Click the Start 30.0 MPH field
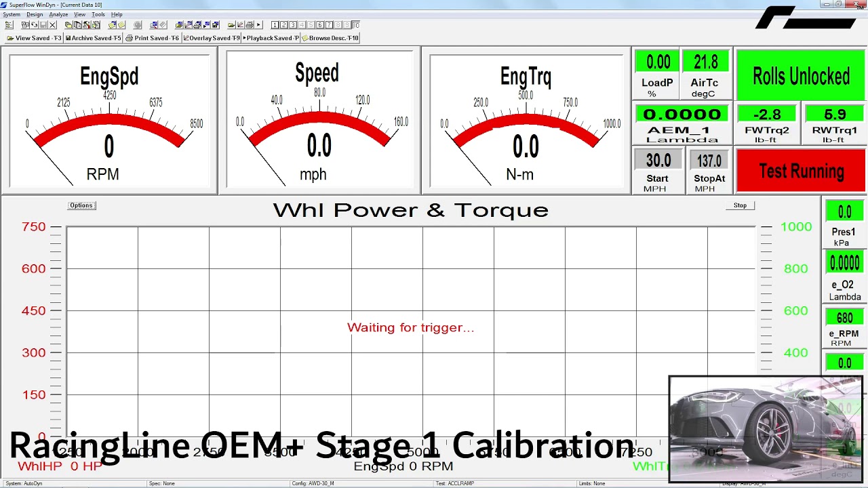 point(657,171)
